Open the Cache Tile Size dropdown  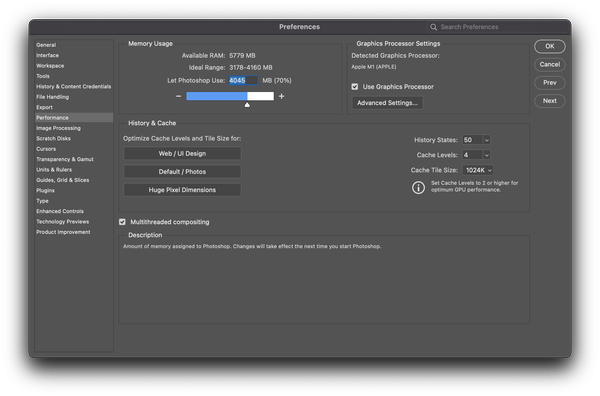coord(478,170)
